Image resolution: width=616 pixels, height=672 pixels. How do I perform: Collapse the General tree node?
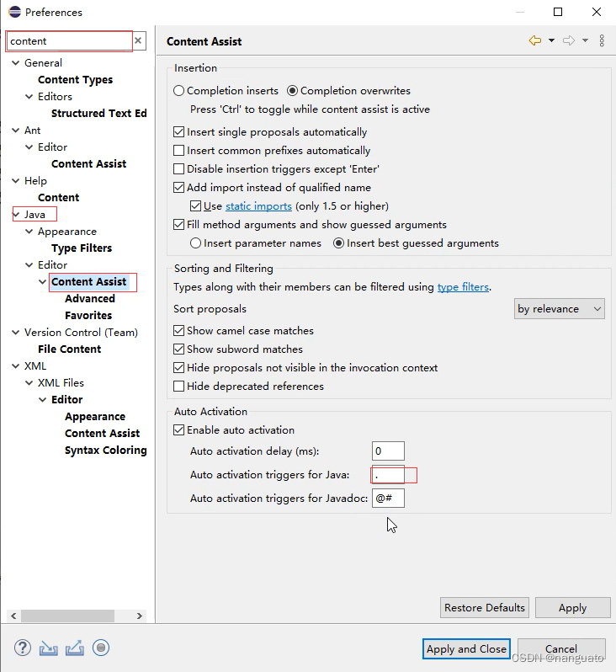click(x=16, y=63)
